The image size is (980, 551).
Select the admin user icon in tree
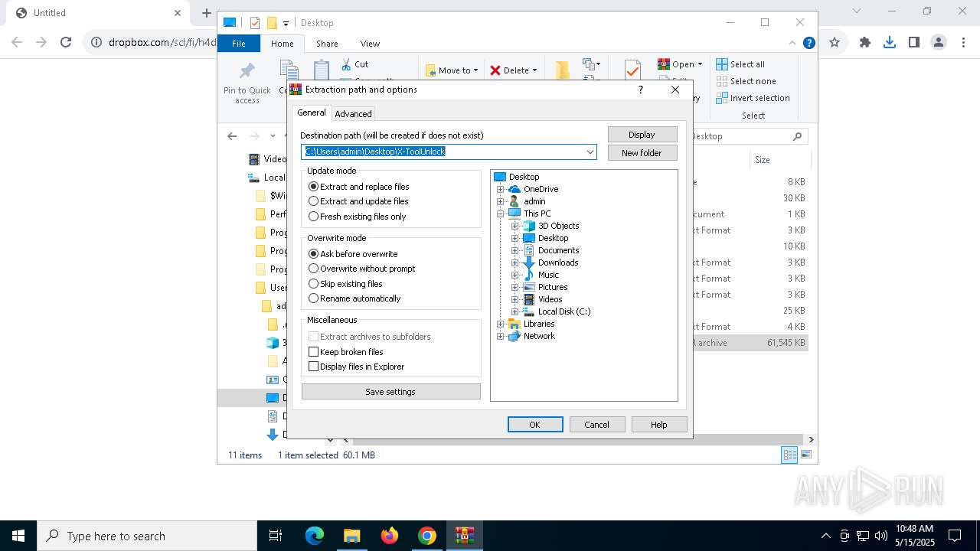[514, 201]
